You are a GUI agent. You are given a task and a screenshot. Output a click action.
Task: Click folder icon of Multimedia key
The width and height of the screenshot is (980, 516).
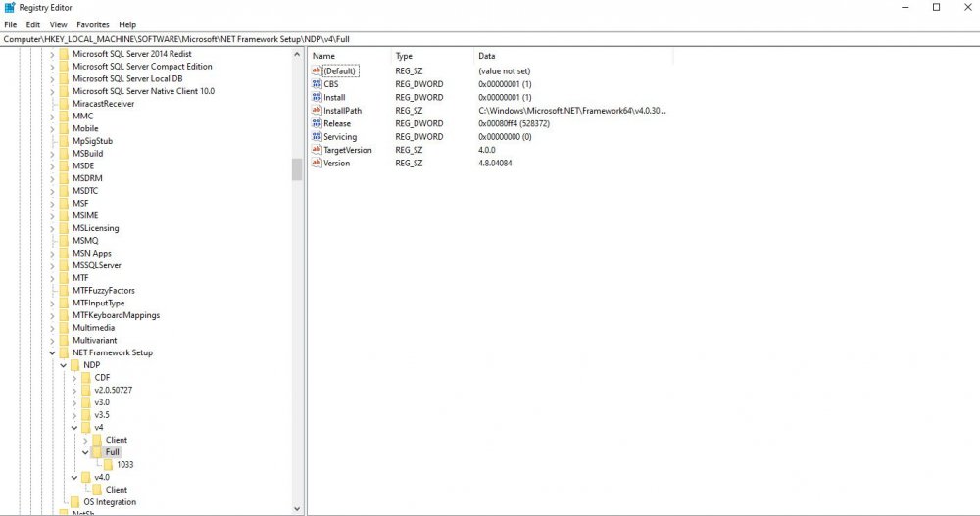coord(64,327)
